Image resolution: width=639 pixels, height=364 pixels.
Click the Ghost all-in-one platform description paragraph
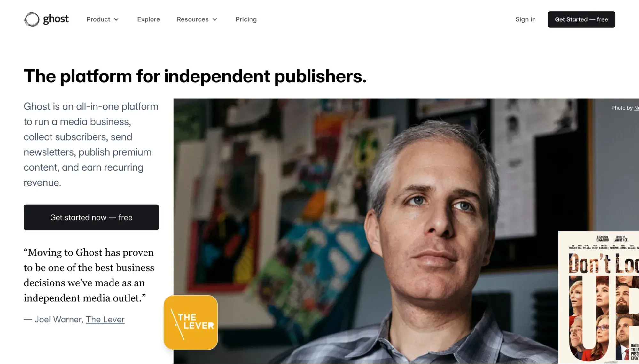91,144
